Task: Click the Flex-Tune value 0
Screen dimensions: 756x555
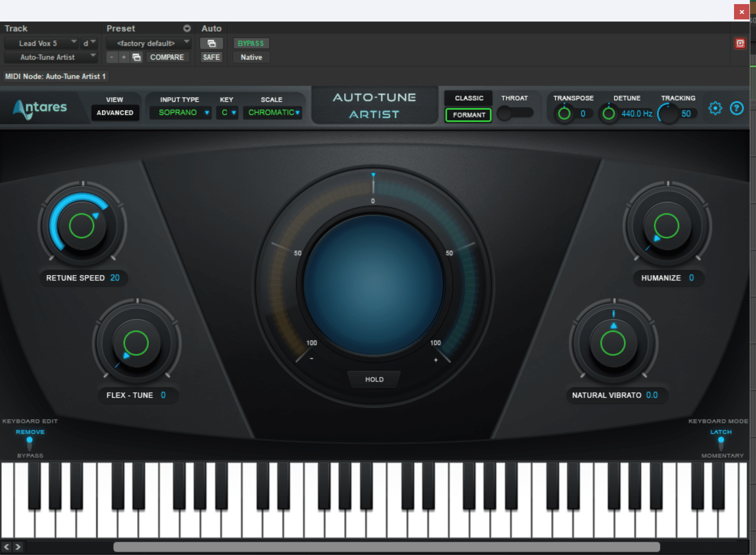Action: [x=163, y=395]
